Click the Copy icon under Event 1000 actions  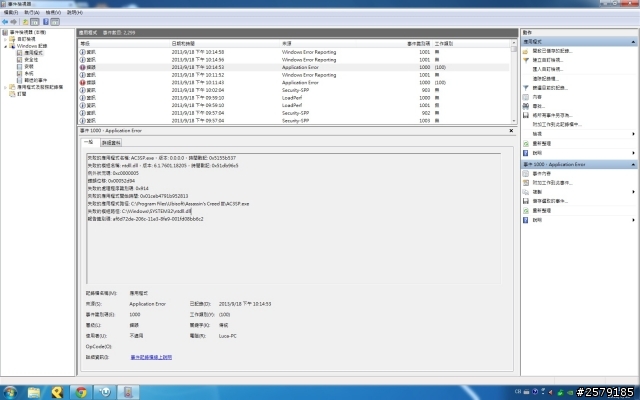[526, 192]
